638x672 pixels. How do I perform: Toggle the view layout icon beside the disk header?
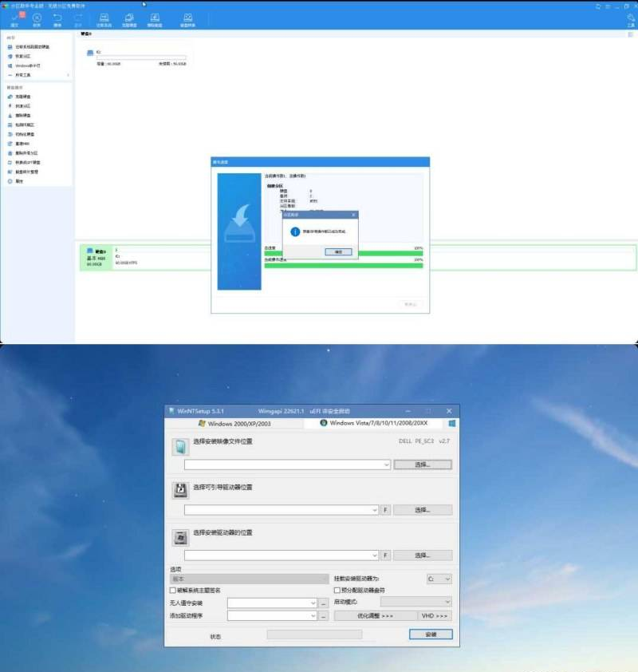pos(630,34)
